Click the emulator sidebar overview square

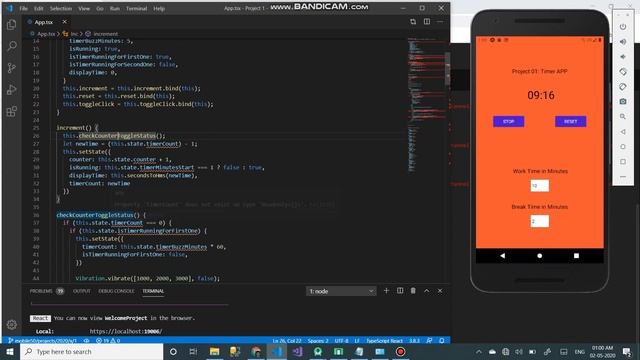(x=623, y=162)
